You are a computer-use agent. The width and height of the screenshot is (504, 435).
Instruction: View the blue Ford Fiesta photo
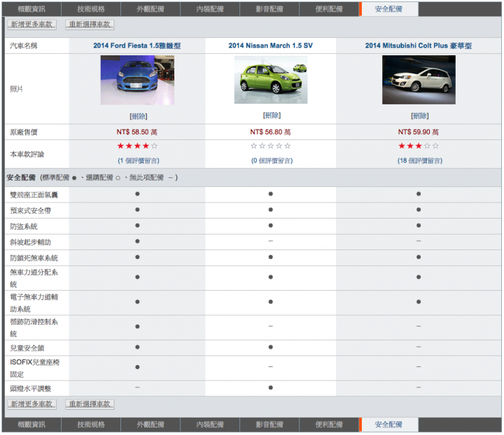[x=137, y=80]
